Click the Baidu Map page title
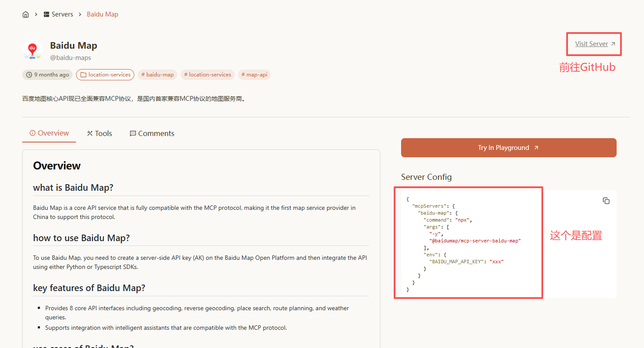Image resolution: width=644 pixels, height=348 pixels. pos(73,46)
